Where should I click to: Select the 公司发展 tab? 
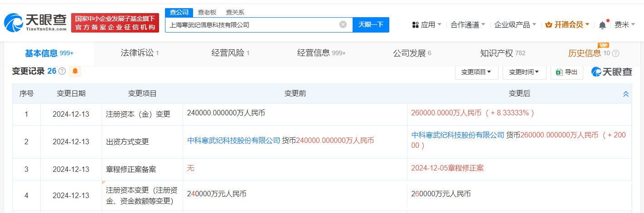coord(412,53)
